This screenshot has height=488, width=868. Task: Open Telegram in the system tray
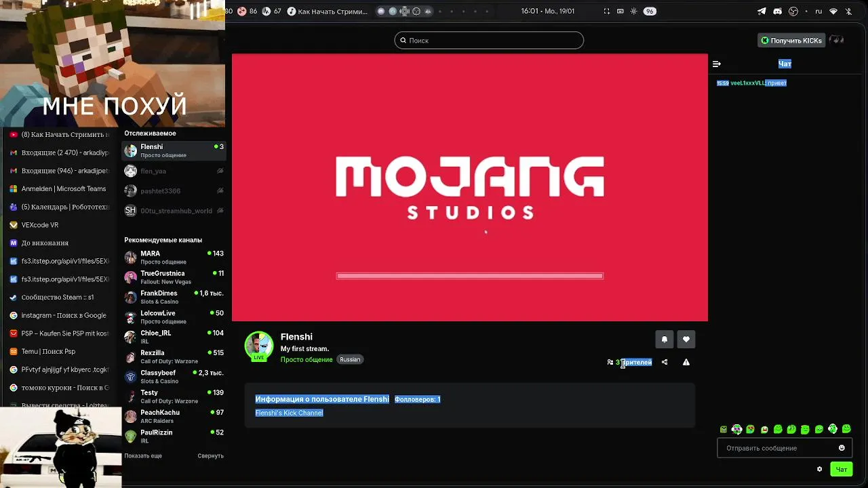(762, 12)
